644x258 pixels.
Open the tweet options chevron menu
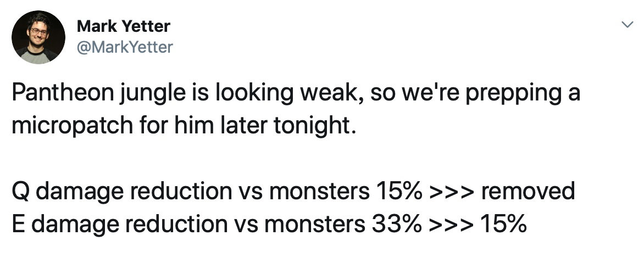click(626, 25)
